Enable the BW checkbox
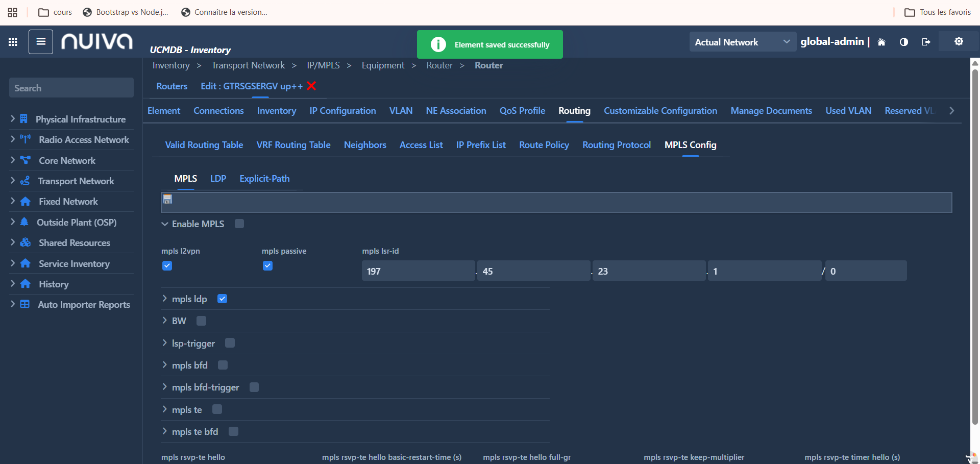This screenshot has width=980, height=464. pos(201,321)
